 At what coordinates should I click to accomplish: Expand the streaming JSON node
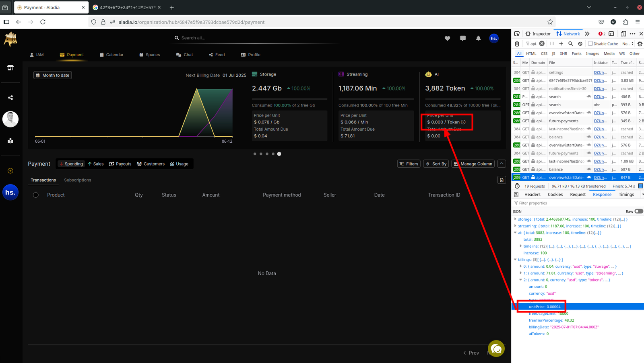[515, 226]
